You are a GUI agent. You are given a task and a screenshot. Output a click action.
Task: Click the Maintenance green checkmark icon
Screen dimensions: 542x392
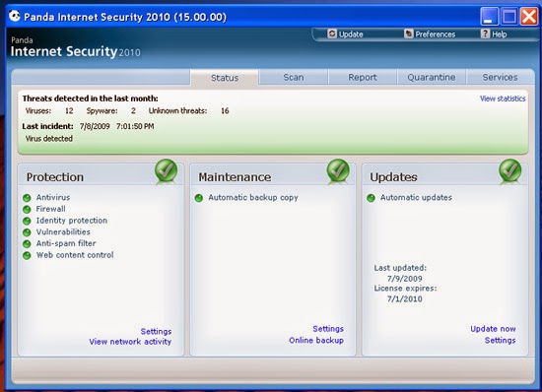(x=338, y=170)
